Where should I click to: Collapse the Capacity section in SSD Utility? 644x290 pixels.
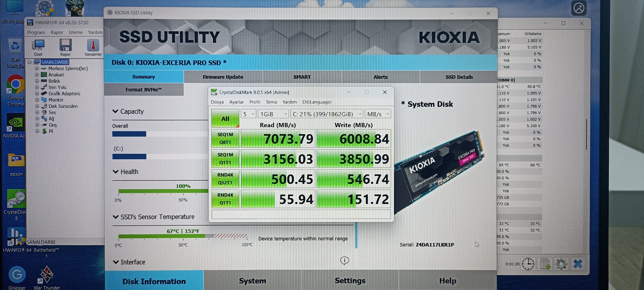coord(115,111)
